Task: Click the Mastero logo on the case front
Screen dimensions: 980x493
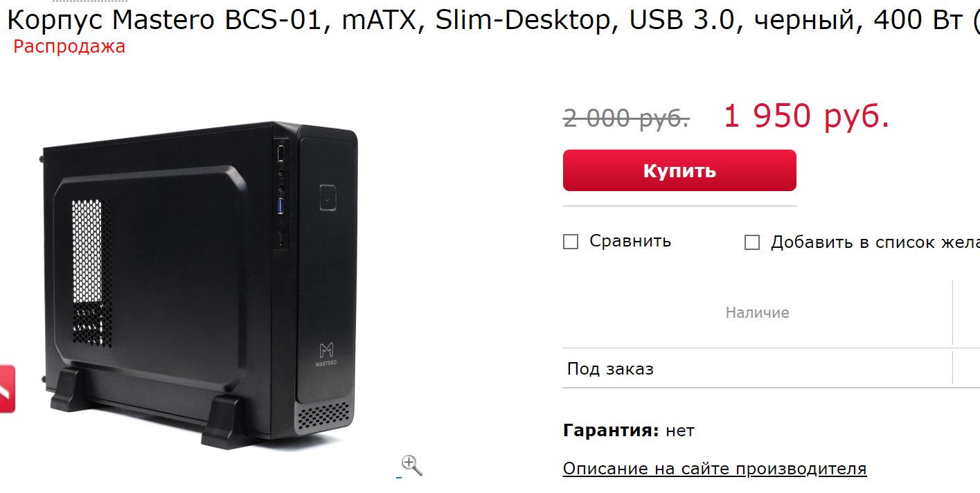Action: [326, 355]
